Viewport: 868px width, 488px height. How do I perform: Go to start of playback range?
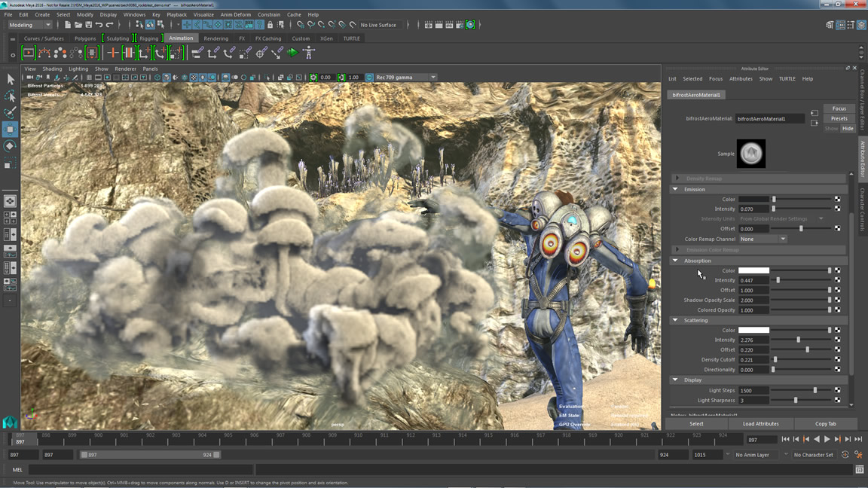786,439
